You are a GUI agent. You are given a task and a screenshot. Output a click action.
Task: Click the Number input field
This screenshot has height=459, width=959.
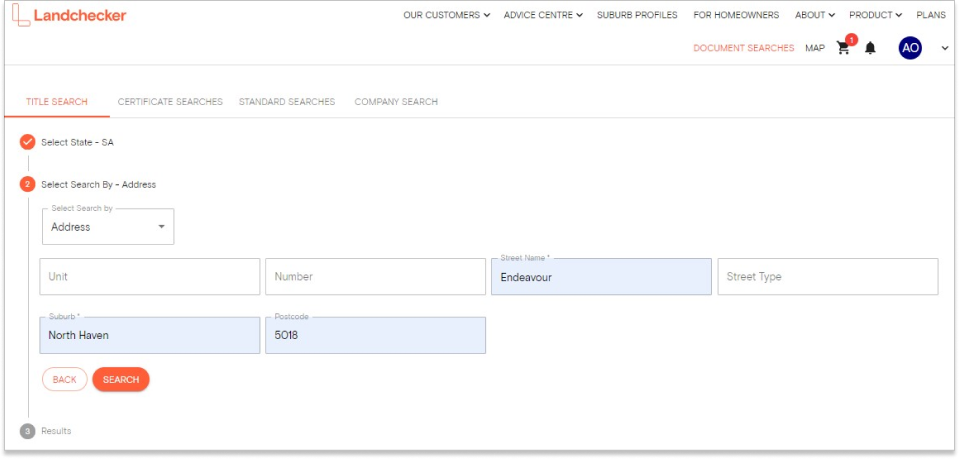click(376, 277)
